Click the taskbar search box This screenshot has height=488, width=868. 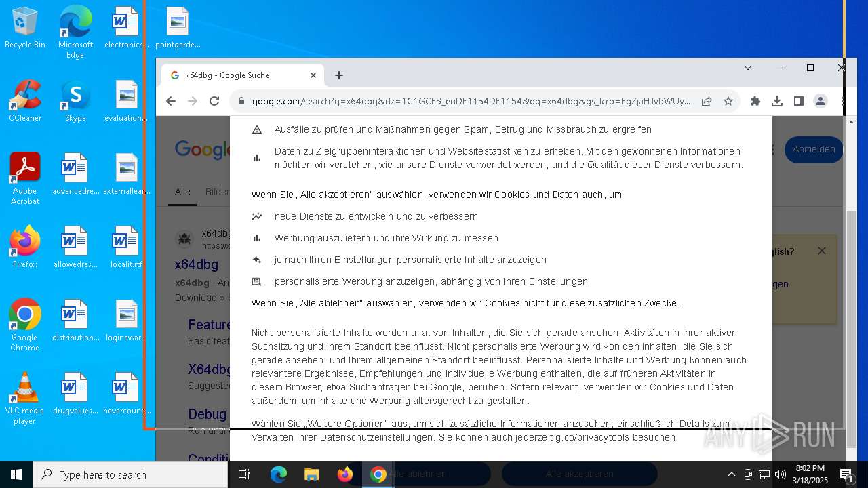[x=130, y=474]
